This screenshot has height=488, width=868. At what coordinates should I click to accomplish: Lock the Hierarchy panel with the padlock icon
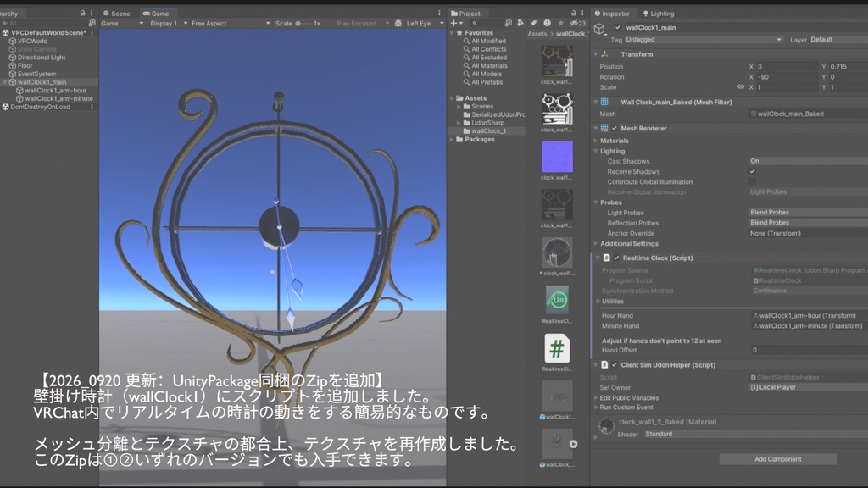pyautogui.click(x=82, y=13)
